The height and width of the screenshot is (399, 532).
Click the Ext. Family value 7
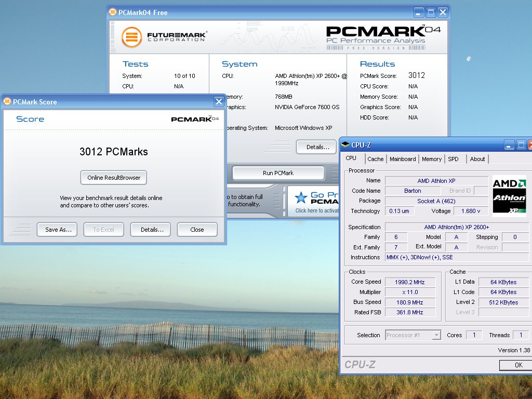[x=396, y=247]
